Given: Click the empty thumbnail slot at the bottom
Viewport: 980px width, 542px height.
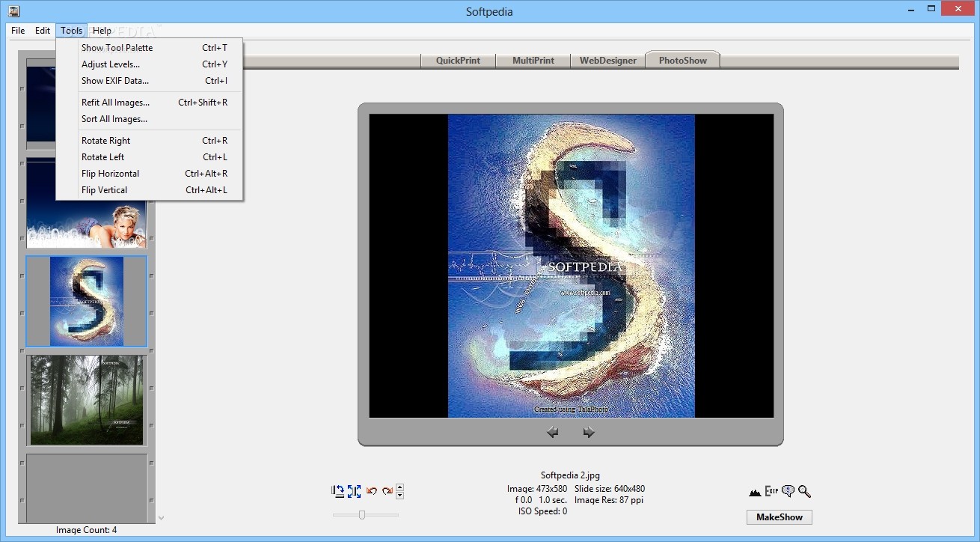Looking at the screenshot, I should tap(87, 488).
